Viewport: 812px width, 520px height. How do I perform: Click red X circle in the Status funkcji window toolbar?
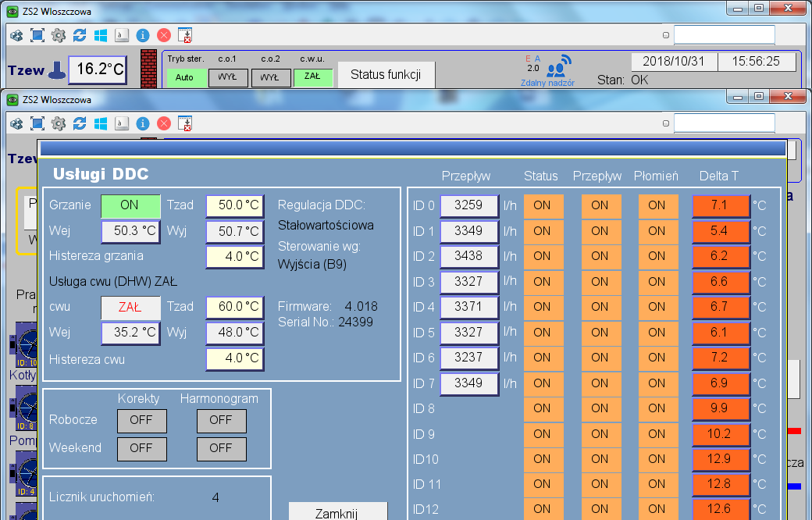(x=164, y=35)
